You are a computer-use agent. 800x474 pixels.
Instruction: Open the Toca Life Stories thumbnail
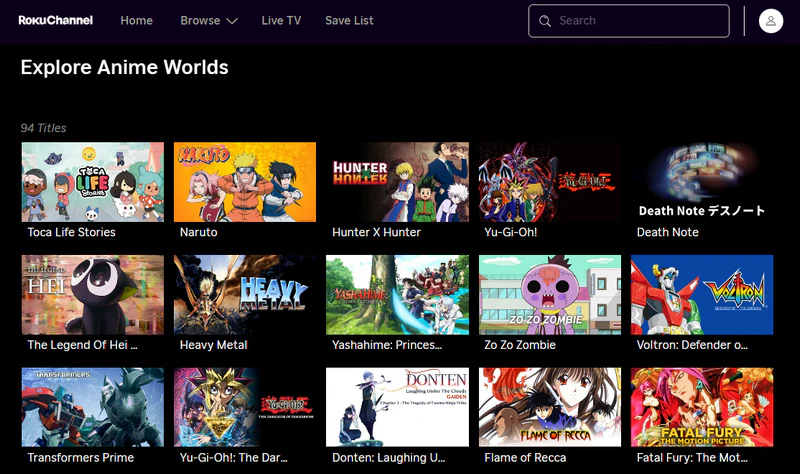(x=93, y=182)
